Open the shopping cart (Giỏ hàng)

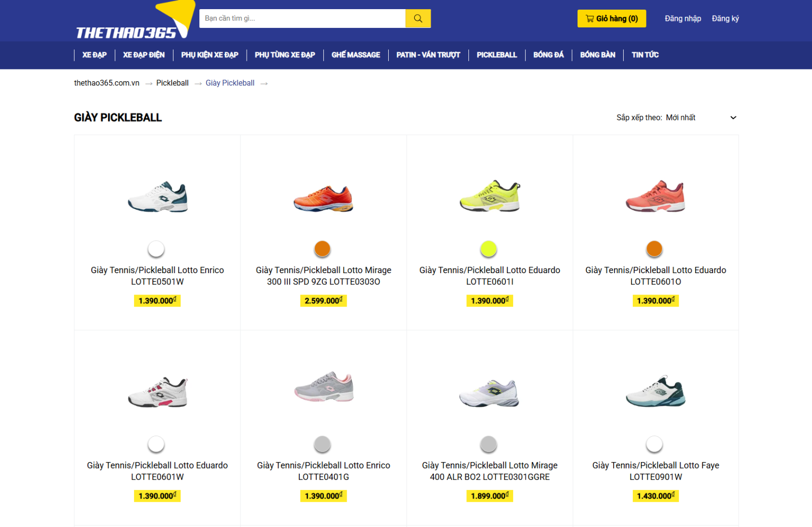tap(612, 19)
